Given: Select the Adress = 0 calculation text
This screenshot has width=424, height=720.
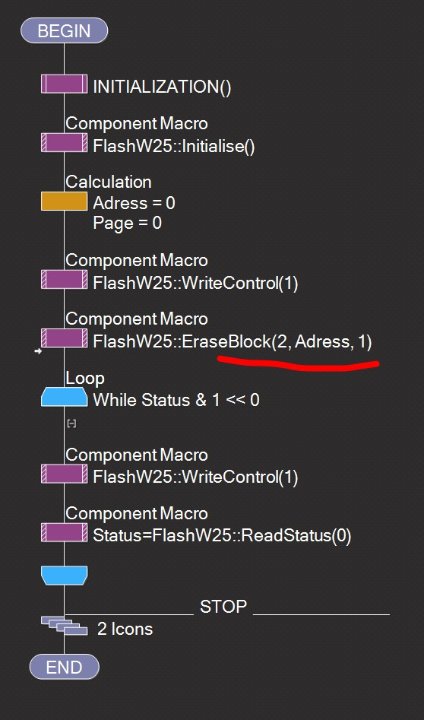Looking at the screenshot, I should click(x=134, y=203).
